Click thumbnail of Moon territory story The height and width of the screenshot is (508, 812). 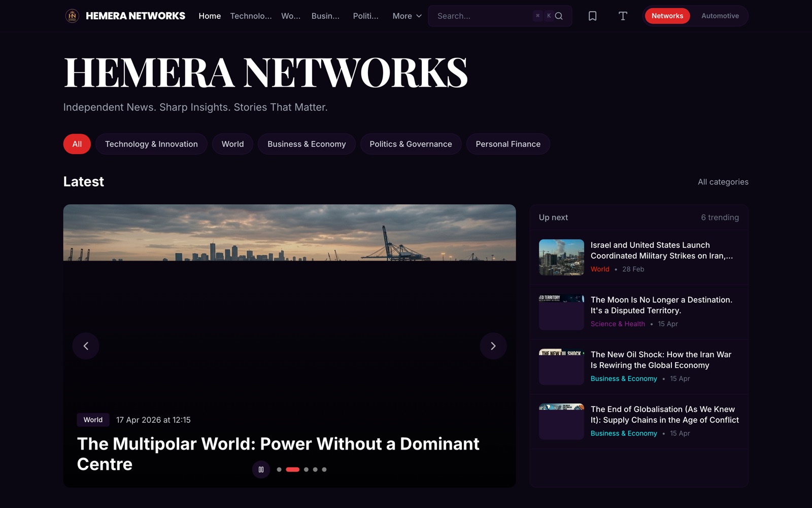point(561,312)
